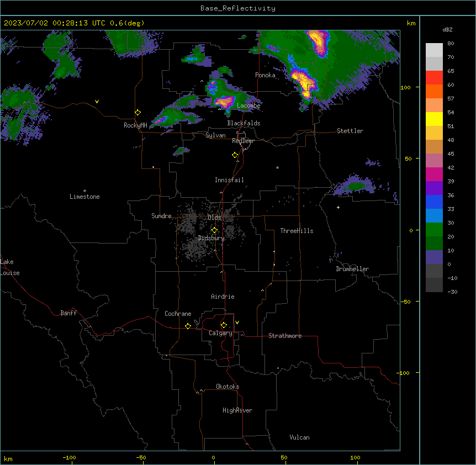Click the purple swatch above the 36 label

click(434, 188)
